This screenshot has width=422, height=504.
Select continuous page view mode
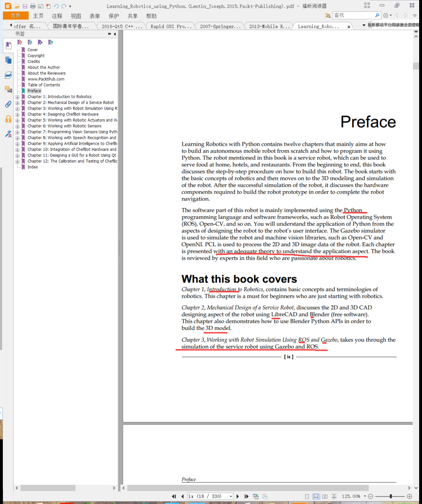click(x=315, y=496)
